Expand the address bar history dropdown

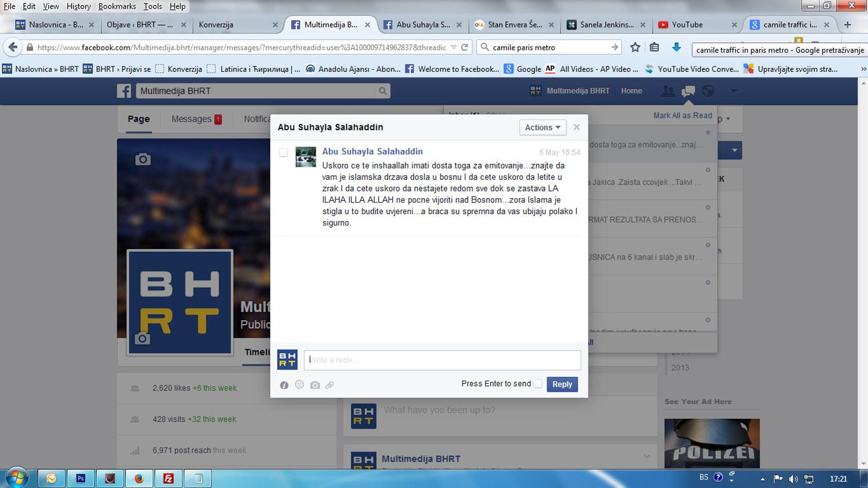[454, 47]
